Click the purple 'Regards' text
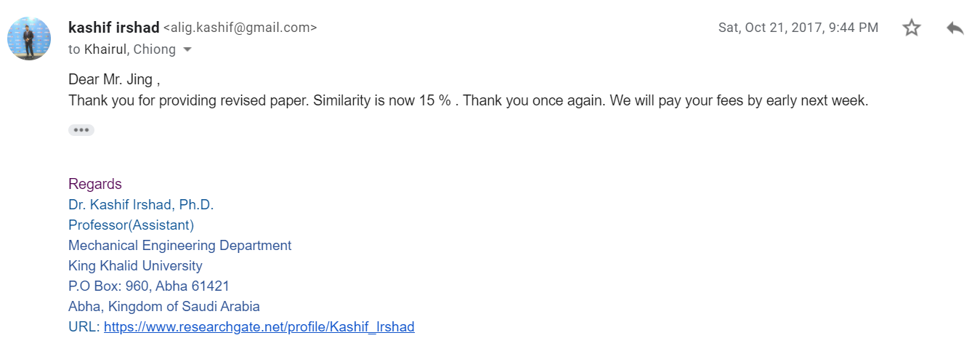This screenshot has height=338, width=980. (x=95, y=184)
